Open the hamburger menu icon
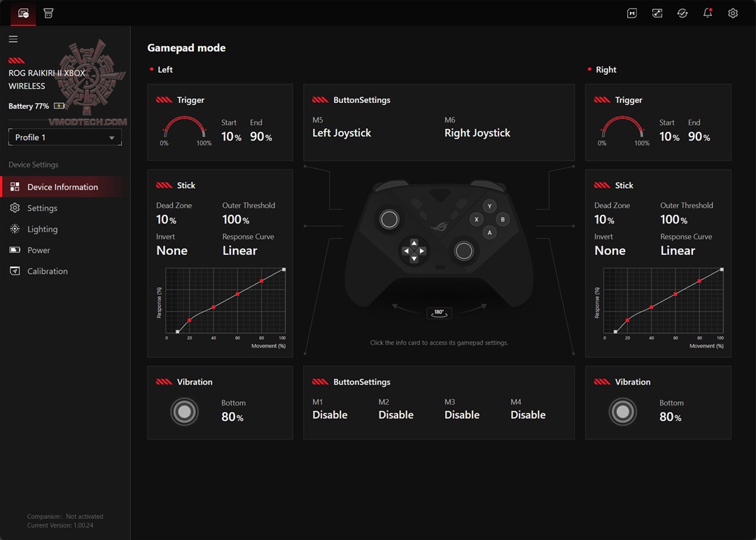Image resolution: width=756 pixels, height=540 pixels. pyautogui.click(x=13, y=39)
